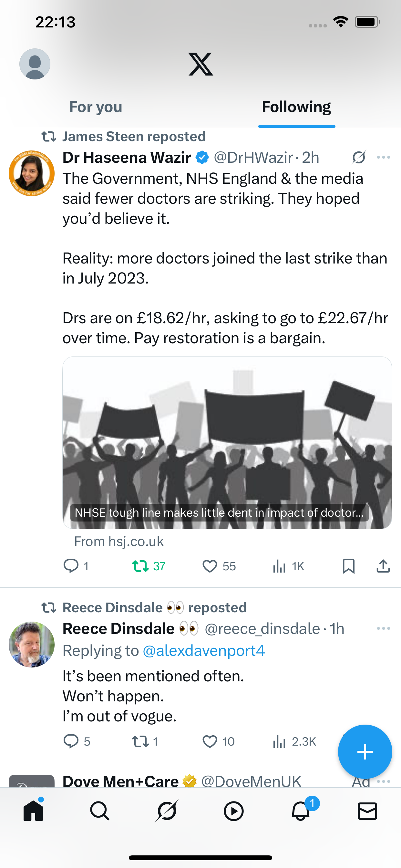Open notifications bell with 1 badge
This screenshot has width=401, height=868.
point(301,811)
